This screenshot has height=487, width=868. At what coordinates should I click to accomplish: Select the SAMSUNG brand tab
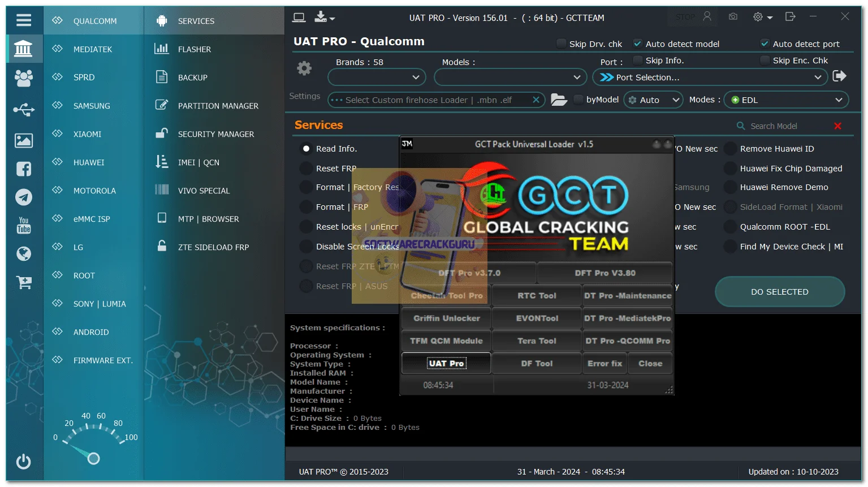(x=94, y=106)
